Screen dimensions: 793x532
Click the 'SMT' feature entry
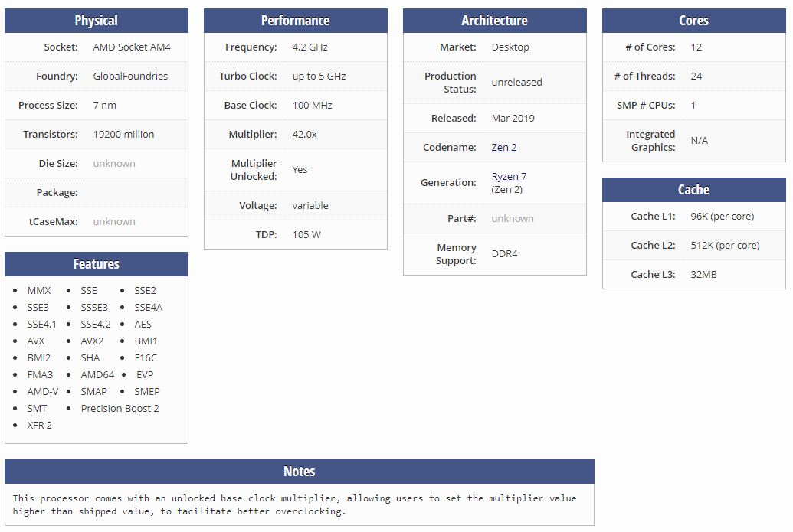(x=37, y=408)
